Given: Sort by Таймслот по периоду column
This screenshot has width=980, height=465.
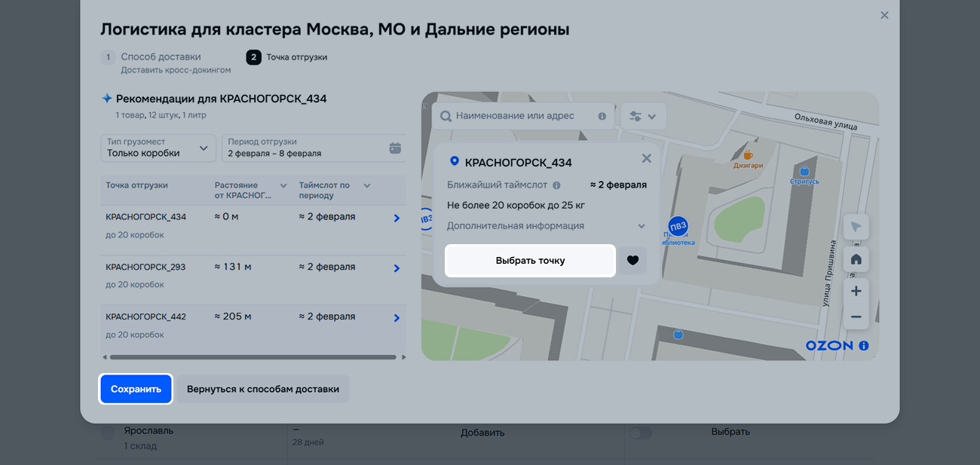Looking at the screenshot, I should [367, 186].
